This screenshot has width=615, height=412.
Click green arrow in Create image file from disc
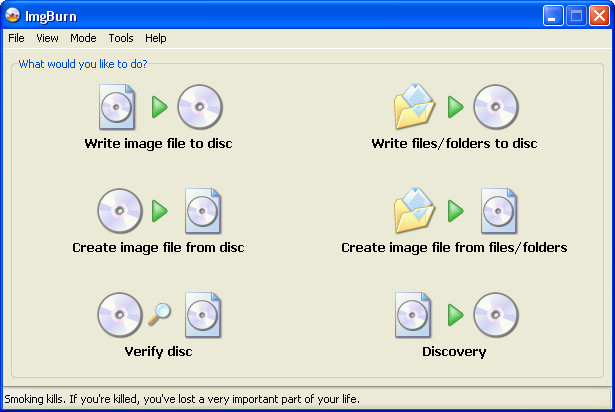[x=159, y=211]
